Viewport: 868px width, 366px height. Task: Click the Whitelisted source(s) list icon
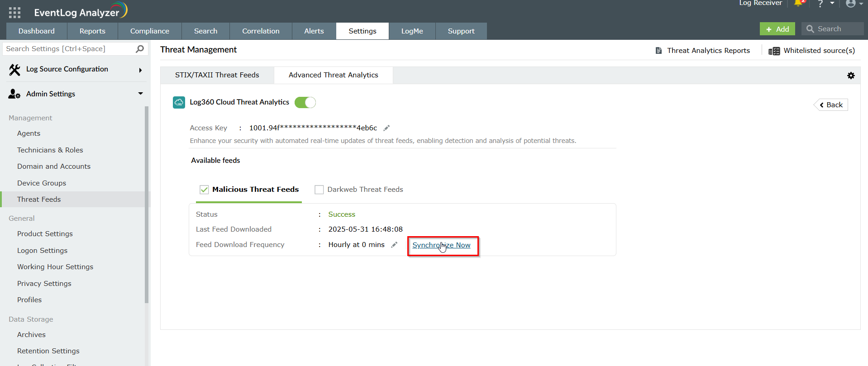point(774,51)
